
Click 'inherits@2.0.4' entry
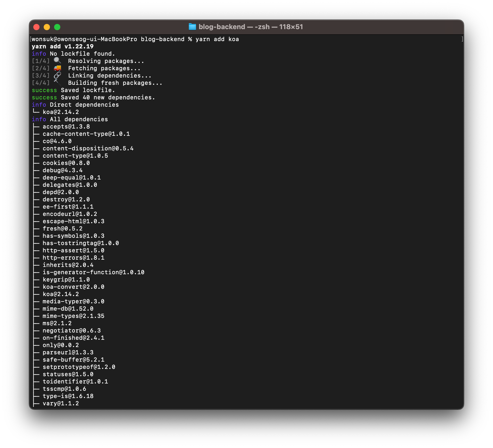coord(68,265)
